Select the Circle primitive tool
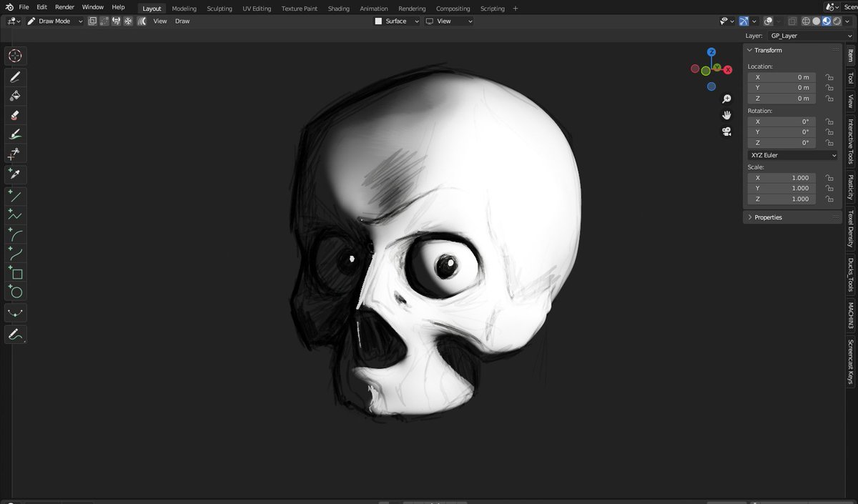 [16, 292]
